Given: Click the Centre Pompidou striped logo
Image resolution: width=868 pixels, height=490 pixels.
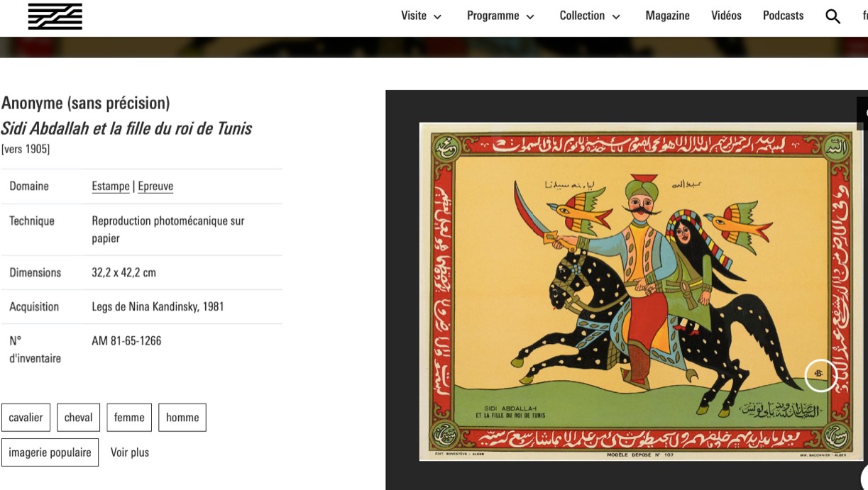Looking at the screenshot, I should pyautogui.click(x=55, y=16).
